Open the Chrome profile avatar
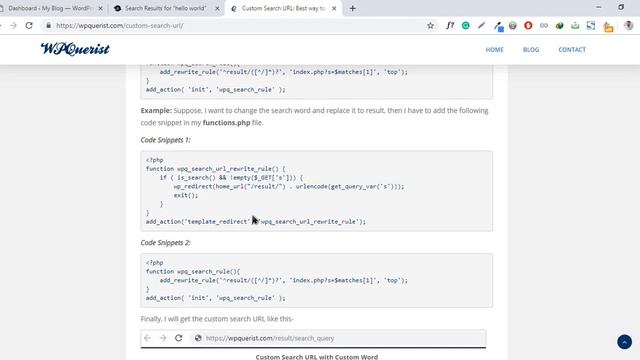 click(629, 26)
